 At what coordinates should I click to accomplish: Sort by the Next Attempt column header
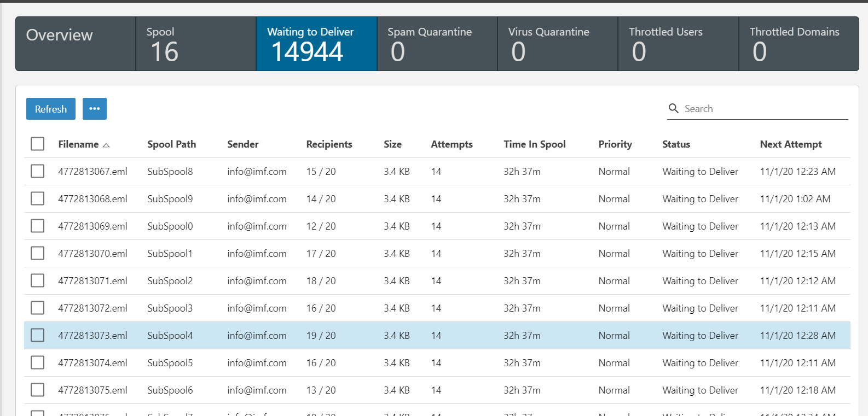click(790, 144)
